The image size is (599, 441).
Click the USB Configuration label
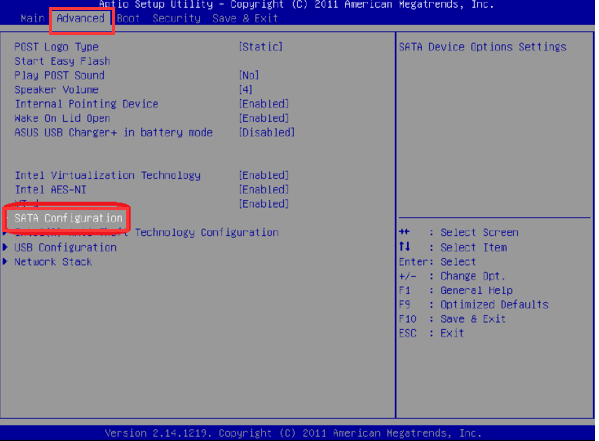(x=65, y=248)
